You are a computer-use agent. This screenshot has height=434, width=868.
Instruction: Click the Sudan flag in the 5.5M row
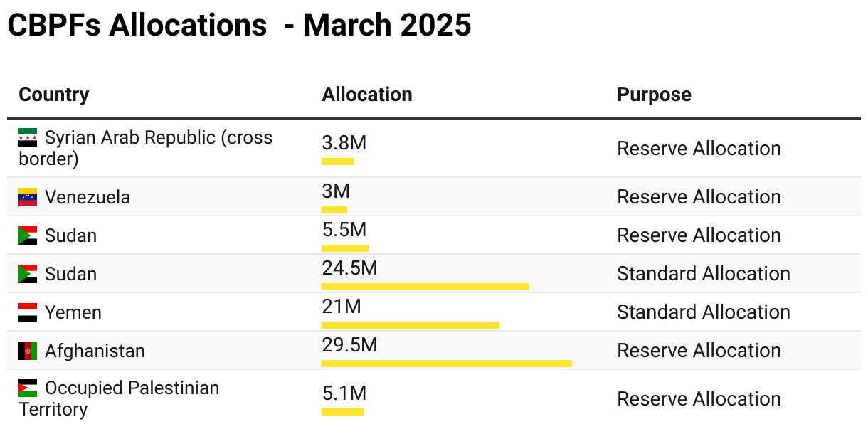click(28, 235)
